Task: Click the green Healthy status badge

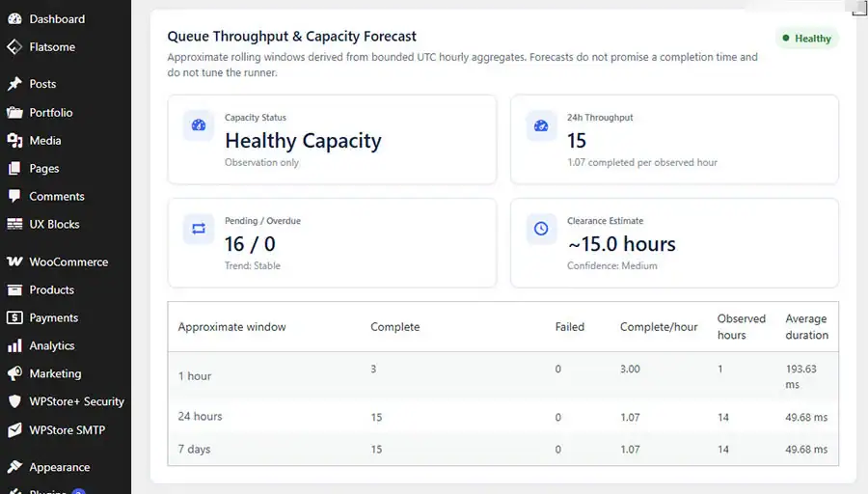Action: point(806,39)
